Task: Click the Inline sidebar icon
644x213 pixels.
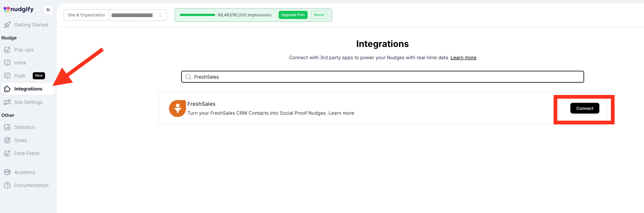Action: click(7, 63)
